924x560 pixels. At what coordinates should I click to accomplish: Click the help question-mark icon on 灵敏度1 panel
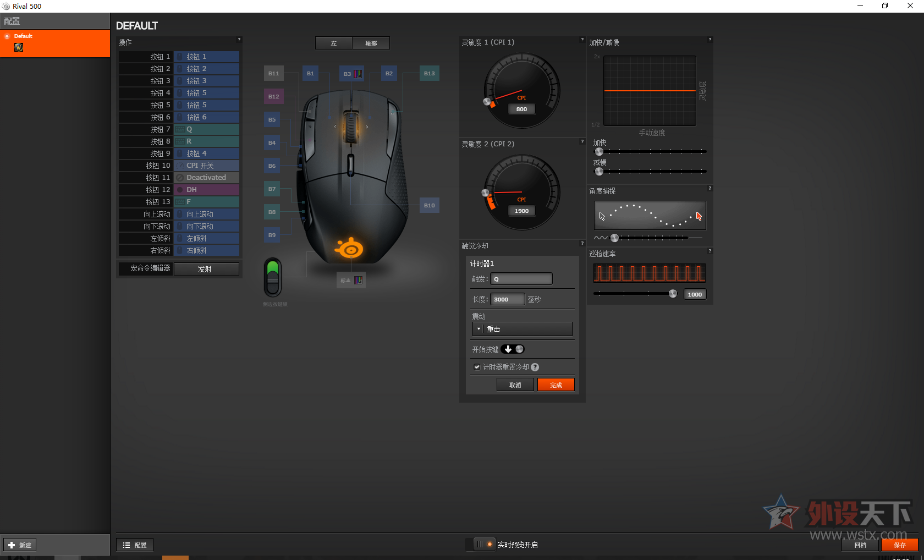tap(582, 40)
